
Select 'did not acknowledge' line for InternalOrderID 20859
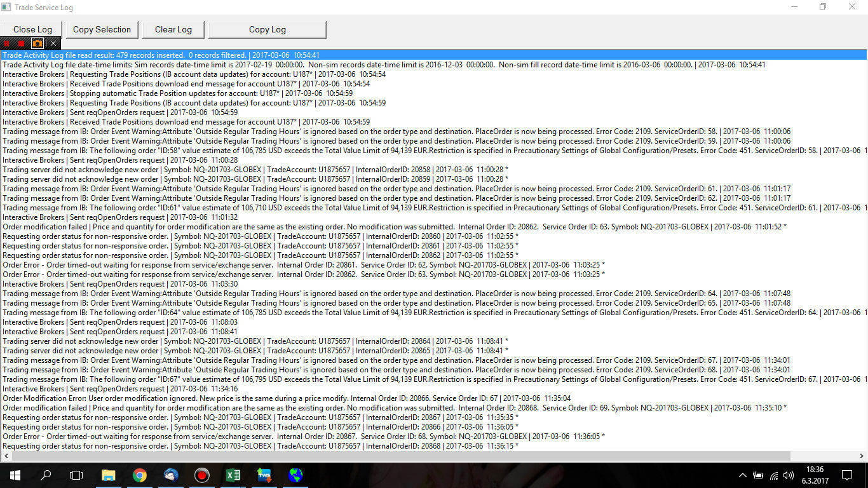tap(434, 179)
